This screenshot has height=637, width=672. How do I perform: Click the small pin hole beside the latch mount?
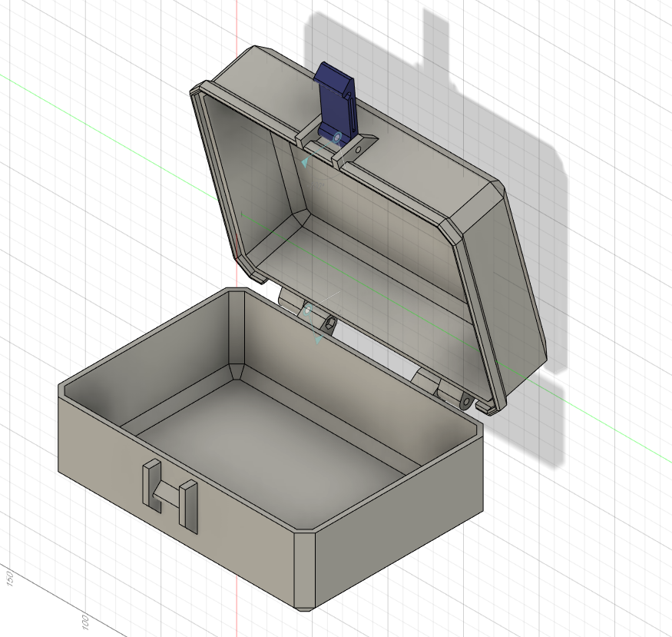tap(359, 150)
